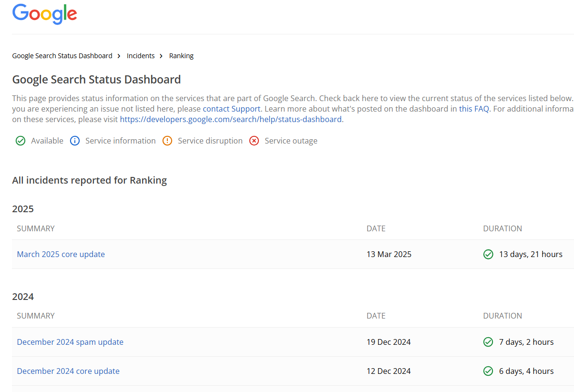
Task: Open Google Search Status Dashboard breadcrumb
Action: tap(62, 56)
